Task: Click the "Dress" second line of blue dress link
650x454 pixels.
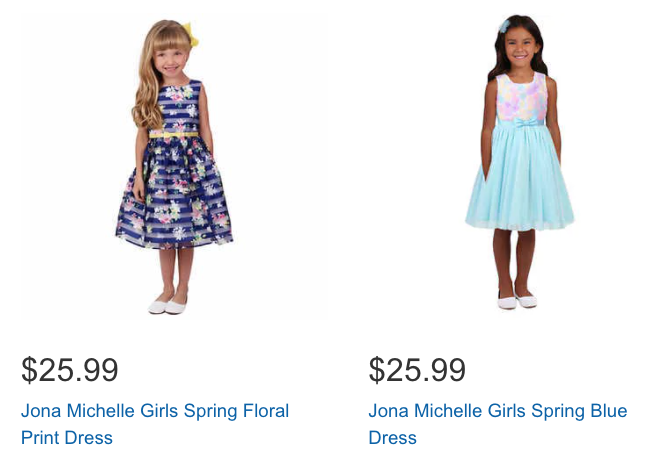Action: coord(392,437)
